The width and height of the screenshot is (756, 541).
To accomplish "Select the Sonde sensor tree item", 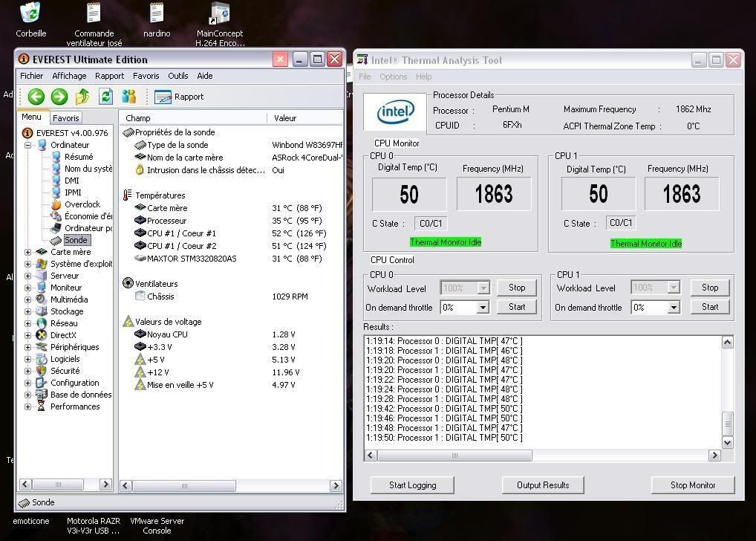I will coord(75,240).
